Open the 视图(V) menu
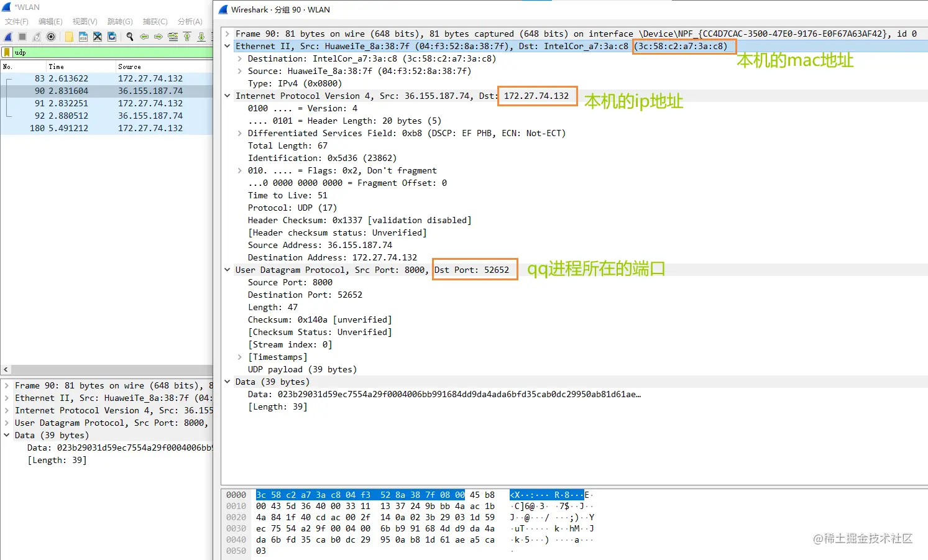 (85, 22)
